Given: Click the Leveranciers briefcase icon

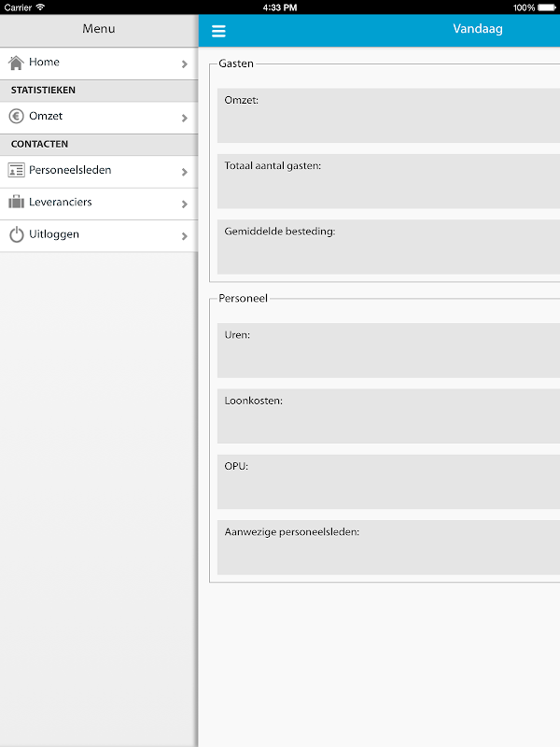Looking at the screenshot, I should pos(16,202).
